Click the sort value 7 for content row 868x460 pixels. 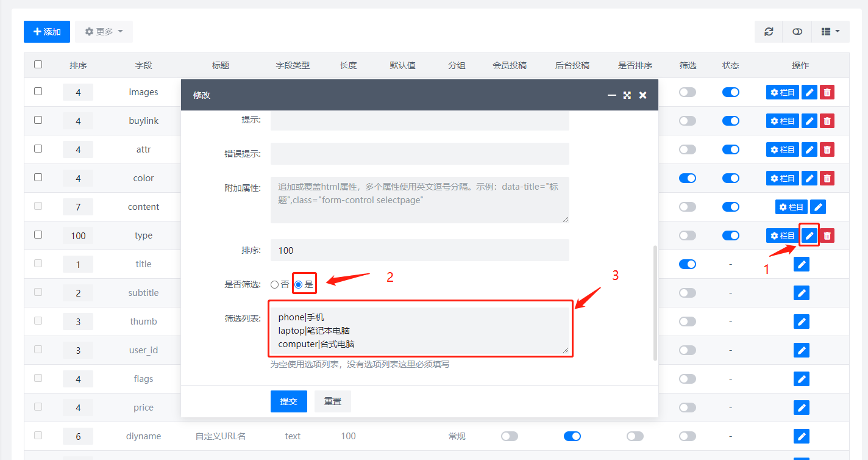click(x=78, y=207)
